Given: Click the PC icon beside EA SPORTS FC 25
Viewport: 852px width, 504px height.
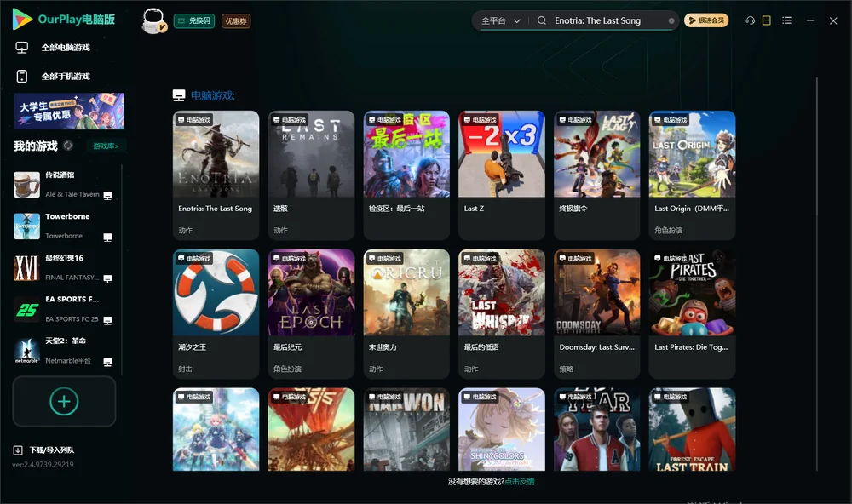Looking at the screenshot, I should [x=107, y=320].
